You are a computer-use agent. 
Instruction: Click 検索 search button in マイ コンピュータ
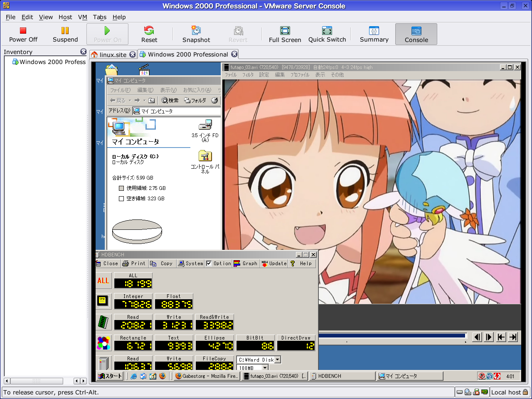(x=170, y=100)
